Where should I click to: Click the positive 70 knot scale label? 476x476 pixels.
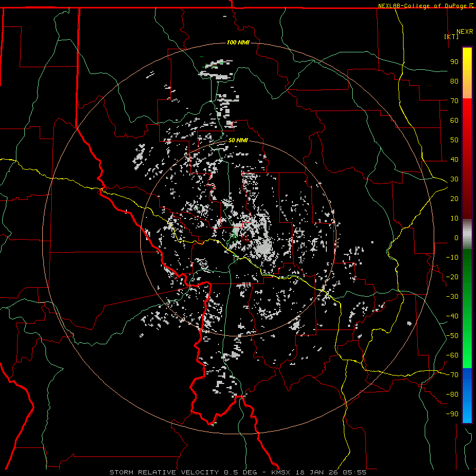tap(454, 101)
